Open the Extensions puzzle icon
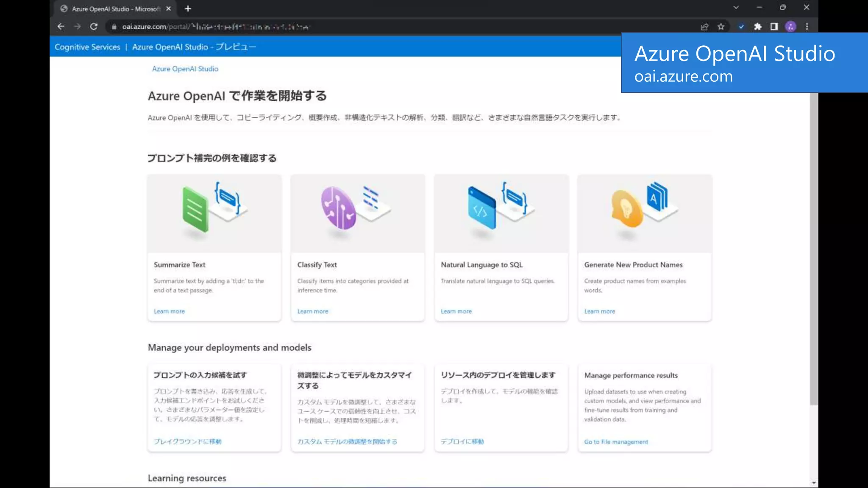The width and height of the screenshot is (868, 488). pyautogui.click(x=758, y=27)
